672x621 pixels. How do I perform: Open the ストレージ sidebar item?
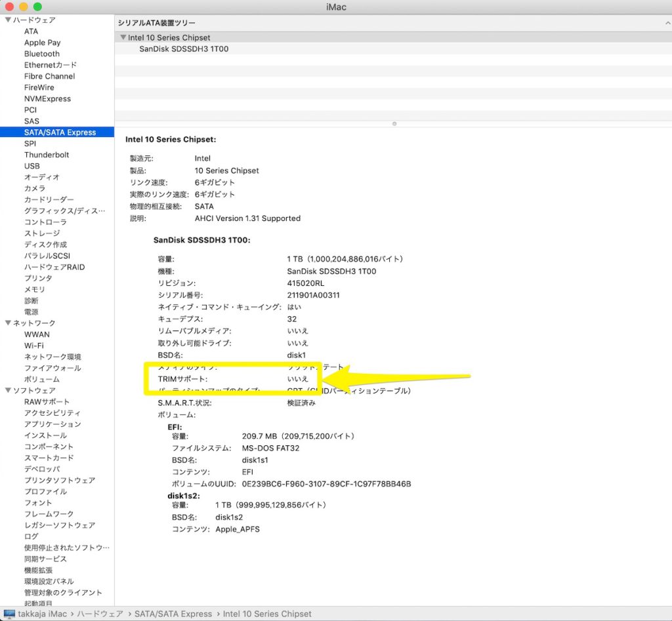(x=42, y=233)
